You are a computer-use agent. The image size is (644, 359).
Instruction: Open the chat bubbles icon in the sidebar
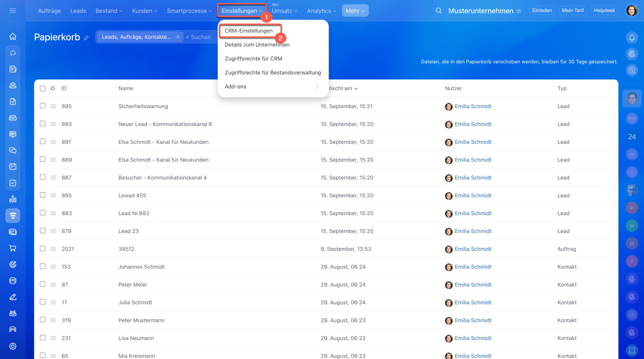[x=13, y=150]
